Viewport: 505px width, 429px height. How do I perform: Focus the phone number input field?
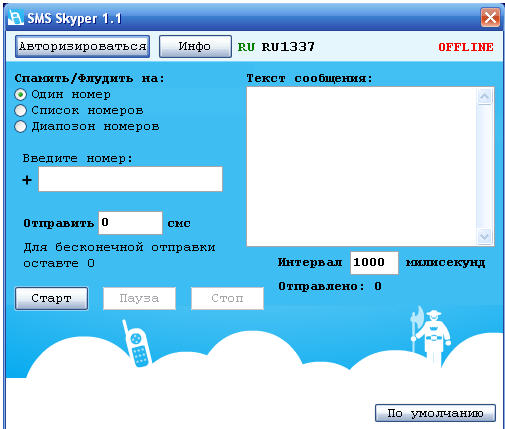click(130, 179)
